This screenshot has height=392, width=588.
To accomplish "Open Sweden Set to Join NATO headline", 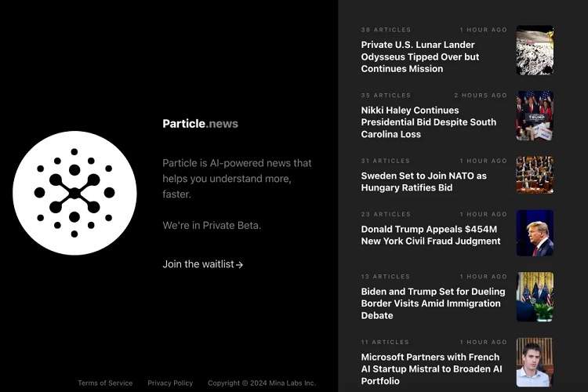I will (x=423, y=182).
